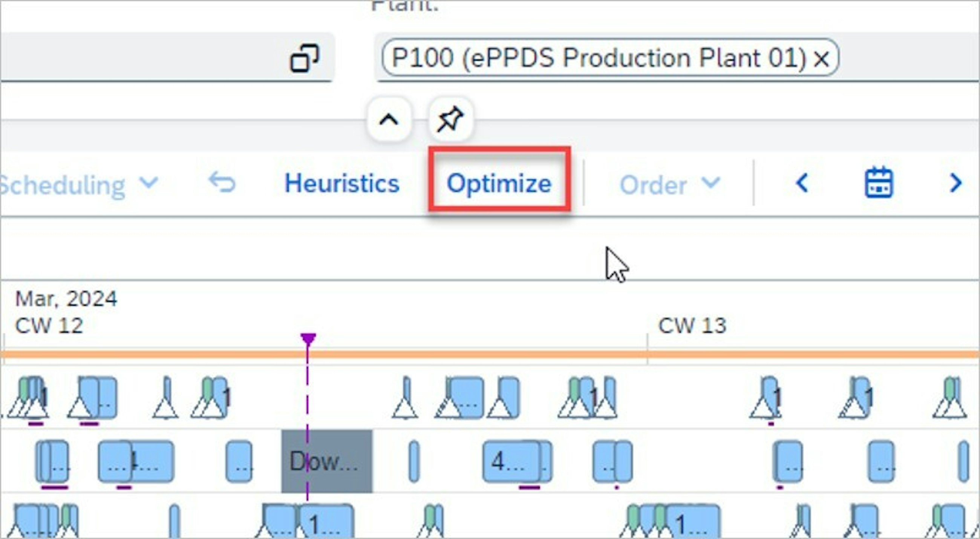Go to next time period arrow

point(955,183)
